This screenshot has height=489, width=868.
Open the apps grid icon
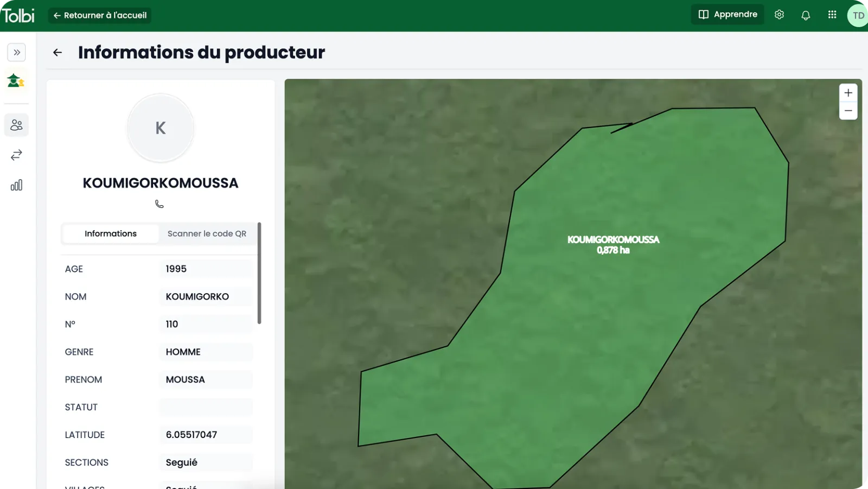pyautogui.click(x=832, y=15)
